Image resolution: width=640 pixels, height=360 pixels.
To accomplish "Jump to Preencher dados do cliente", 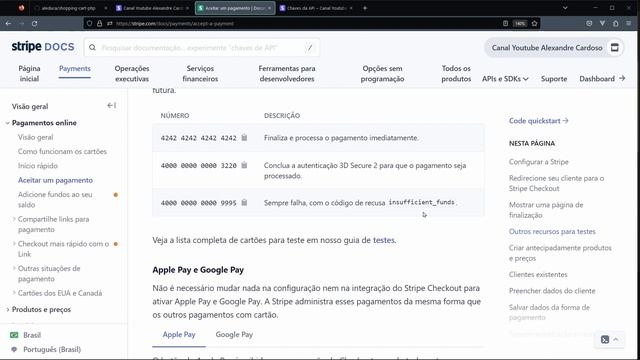I will point(552,291).
